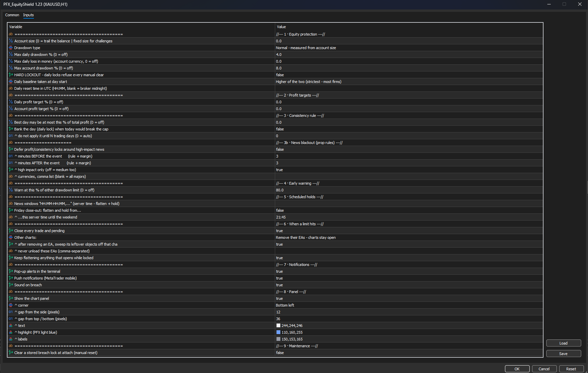Screen dimensions: 588x373
Task: Switch to the Inputs tab
Action: point(28,15)
